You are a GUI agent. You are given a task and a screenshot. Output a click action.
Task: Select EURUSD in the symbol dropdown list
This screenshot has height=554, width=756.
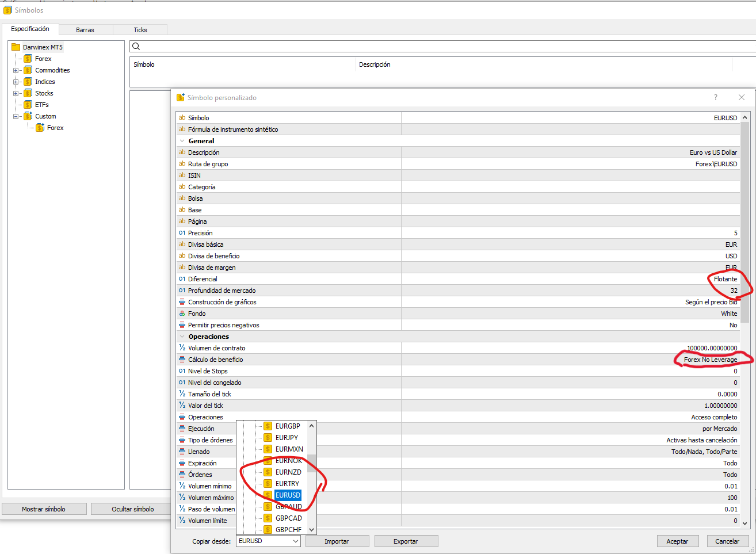click(288, 495)
